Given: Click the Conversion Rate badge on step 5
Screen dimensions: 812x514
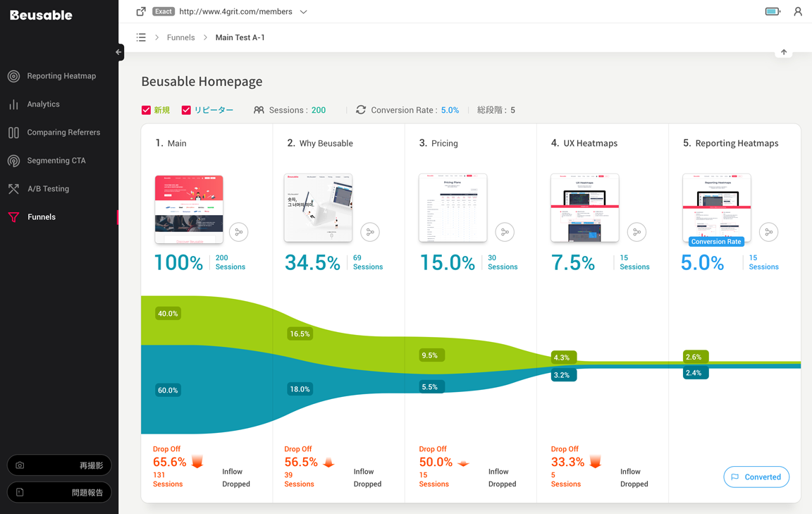Looking at the screenshot, I should coord(716,241).
